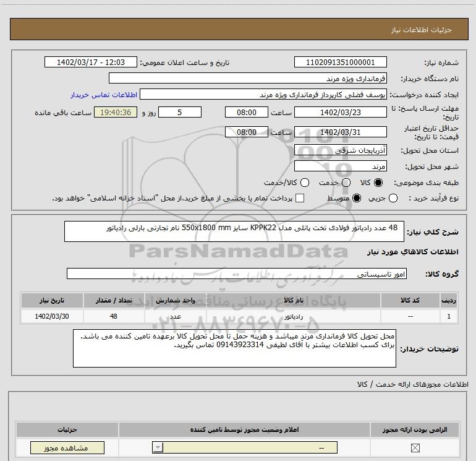Click the اعلام وضعیت مجوز column header
The width and height of the screenshot is (476, 461).
pyautogui.click(x=244, y=429)
